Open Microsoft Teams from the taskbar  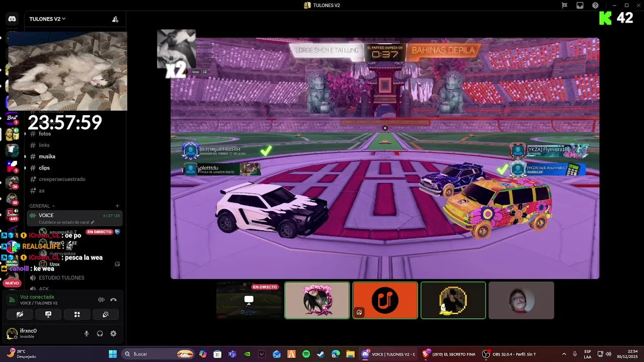click(x=232, y=354)
